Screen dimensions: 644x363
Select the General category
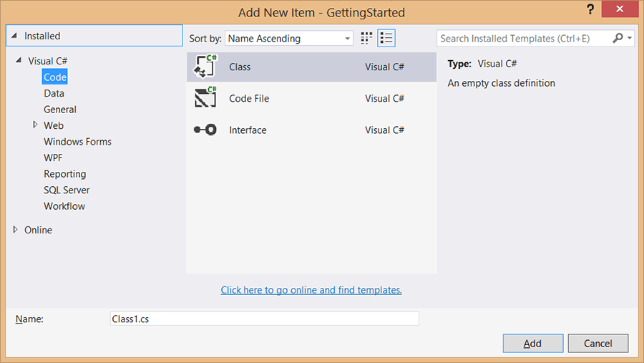pos(60,110)
